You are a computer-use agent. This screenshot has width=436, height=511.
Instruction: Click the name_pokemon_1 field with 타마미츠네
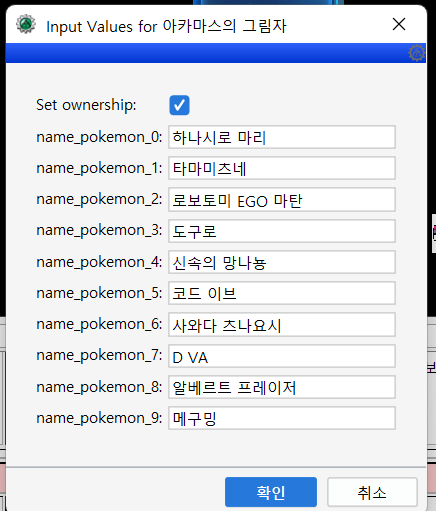click(x=282, y=168)
